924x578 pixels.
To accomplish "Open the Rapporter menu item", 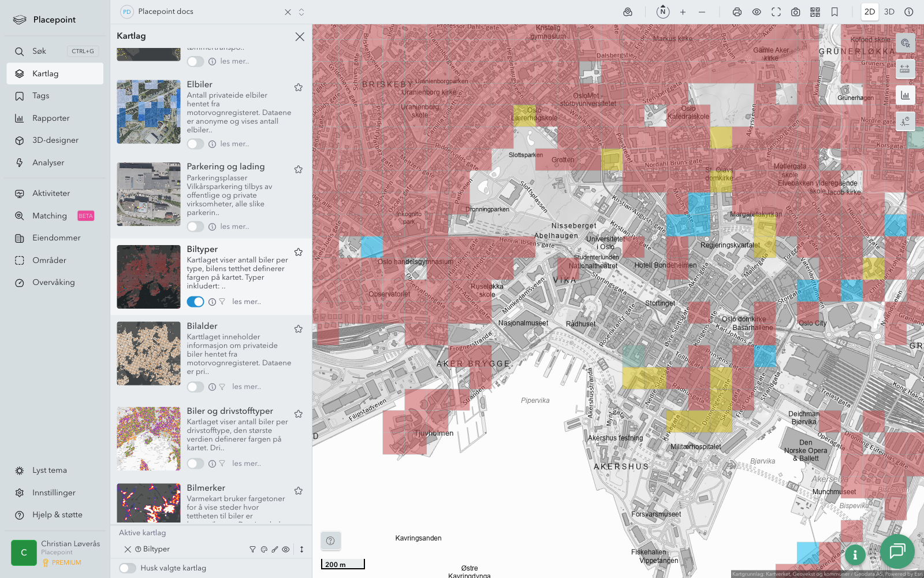I will [x=51, y=118].
